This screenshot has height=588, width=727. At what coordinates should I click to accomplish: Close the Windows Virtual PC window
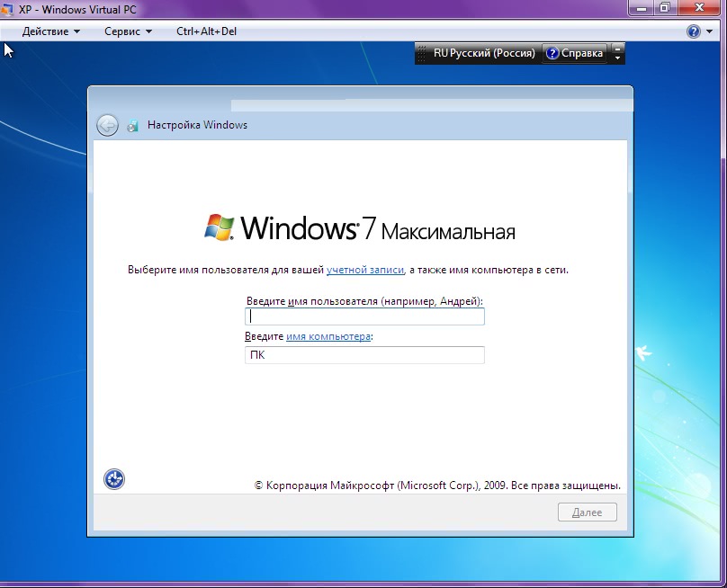click(700, 8)
